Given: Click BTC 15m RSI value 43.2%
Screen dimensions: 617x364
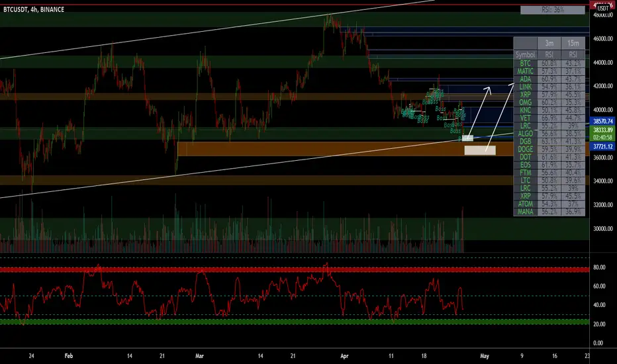Looking at the screenshot, I should tap(573, 64).
